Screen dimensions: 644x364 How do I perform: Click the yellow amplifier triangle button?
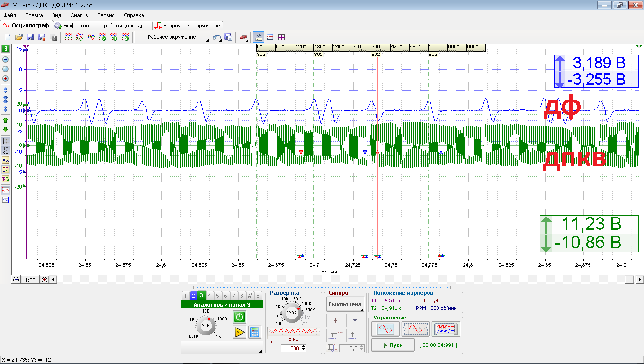tap(240, 332)
